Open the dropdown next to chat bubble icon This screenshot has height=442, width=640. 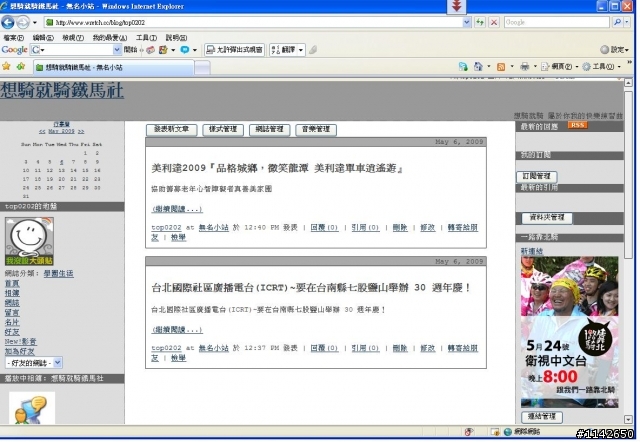pos(195,50)
